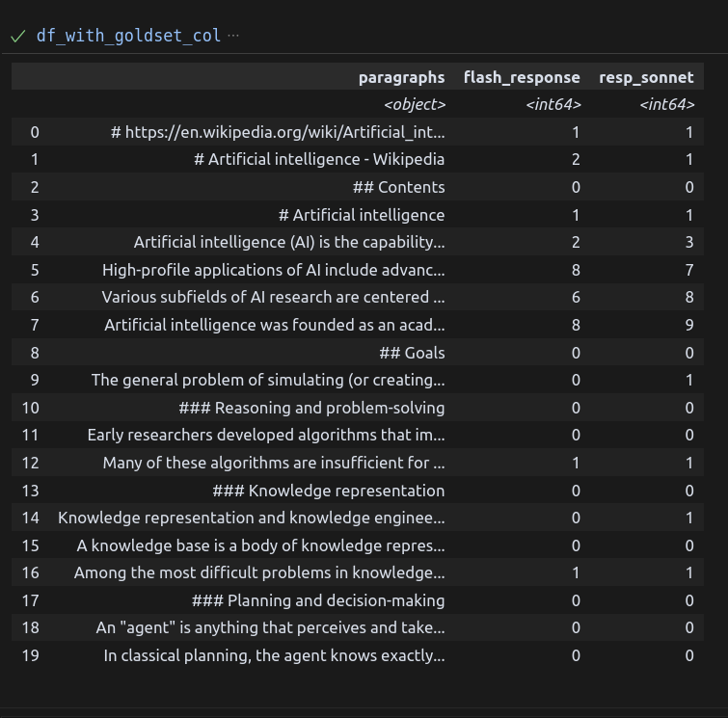Select the '### Planning and decision-making' cell

tap(318, 600)
